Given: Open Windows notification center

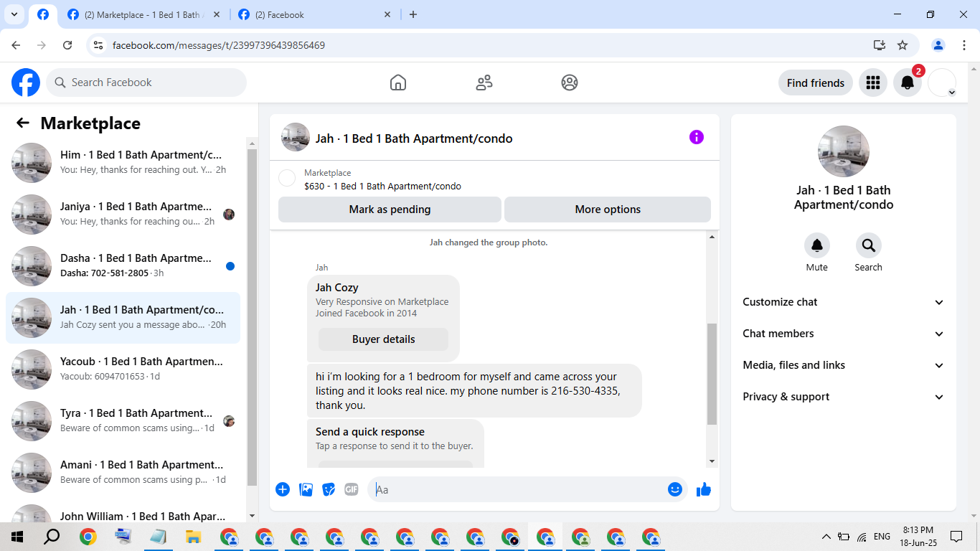Looking at the screenshot, I should (956, 536).
